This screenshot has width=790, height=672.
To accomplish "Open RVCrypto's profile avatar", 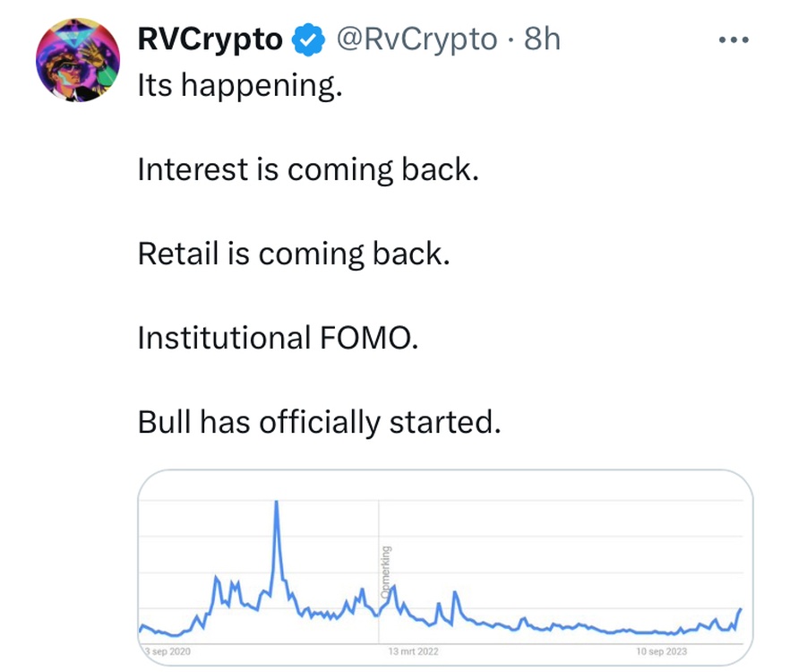I will (78, 59).
